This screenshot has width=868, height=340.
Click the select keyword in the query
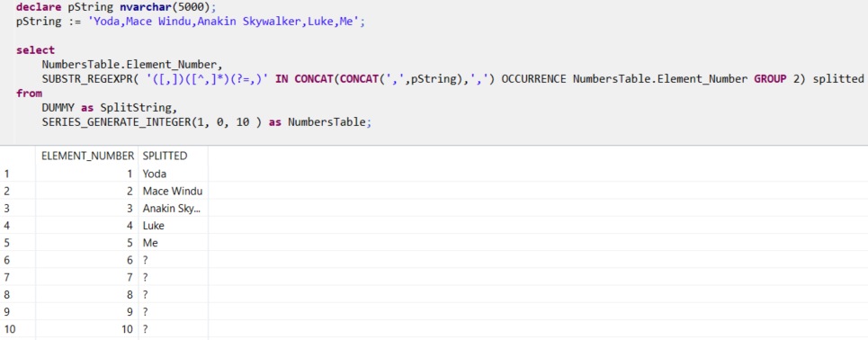(35, 50)
